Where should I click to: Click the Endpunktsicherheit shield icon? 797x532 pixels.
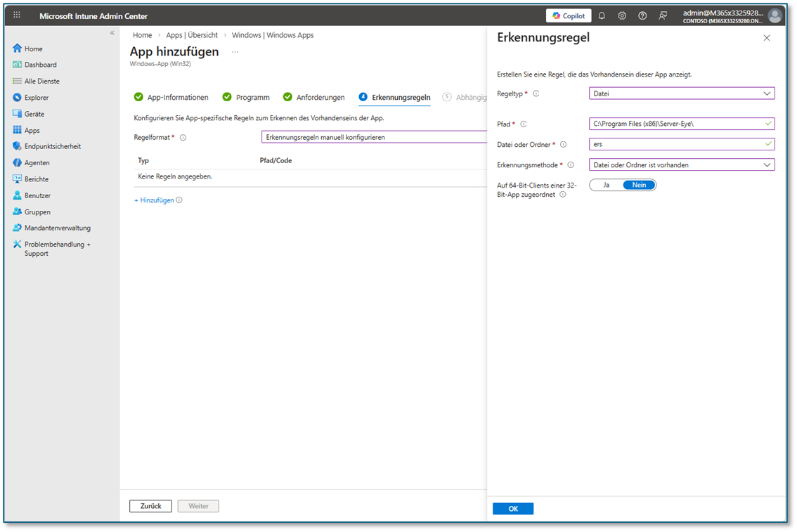18,146
